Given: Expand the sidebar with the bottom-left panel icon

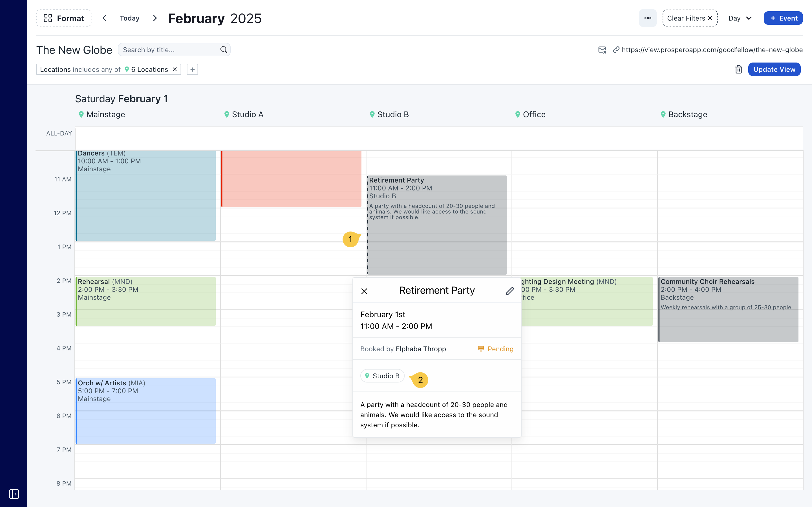Looking at the screenshot, I should 14,493.
